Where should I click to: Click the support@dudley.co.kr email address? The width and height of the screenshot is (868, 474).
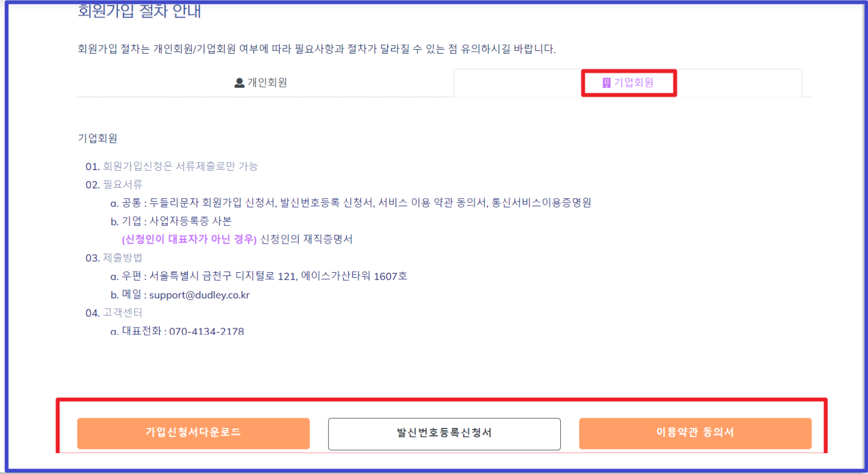[199, 295]
